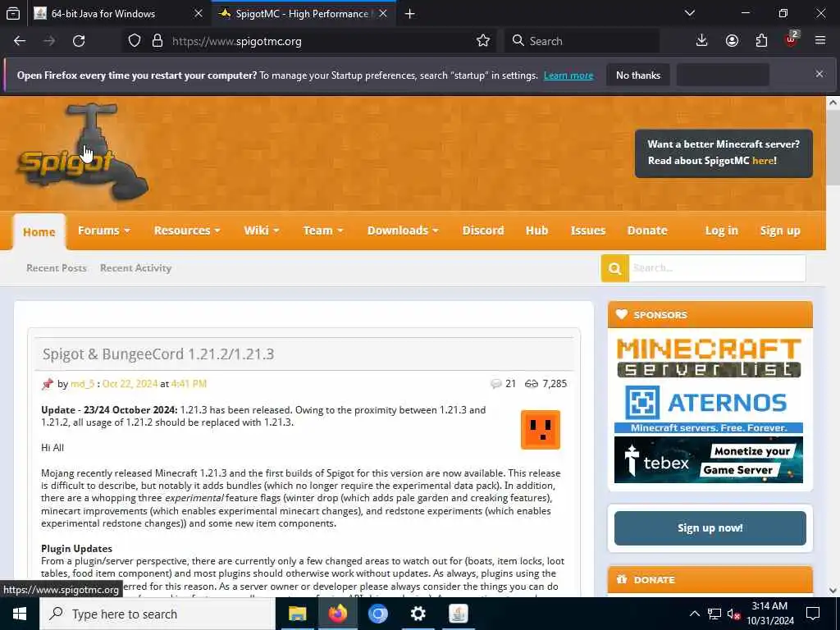Focus the Firefox toolbar Search box
The width and height of the screenshot is (840, 630).
click(582, 41)
